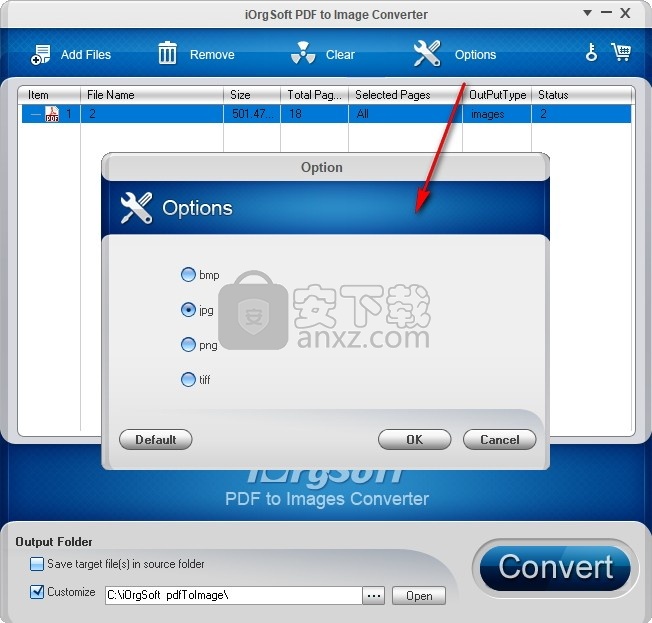Screen dimensions: 652x623
Task: Click the 'images' output type cell
Action: tap(497, 114)
